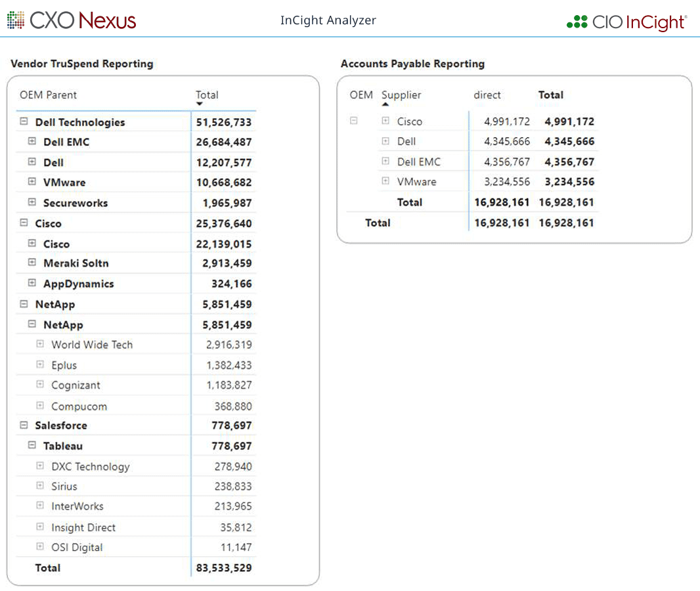
Task: Click the CXO Nexus logo
Action: click(x=72, y=20)
